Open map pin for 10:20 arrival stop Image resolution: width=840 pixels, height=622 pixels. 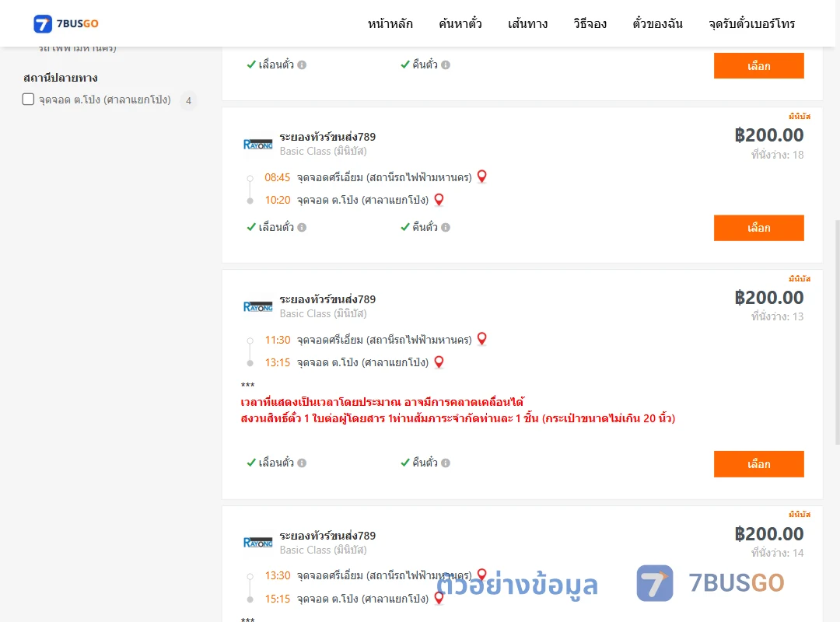pos(439,199)
